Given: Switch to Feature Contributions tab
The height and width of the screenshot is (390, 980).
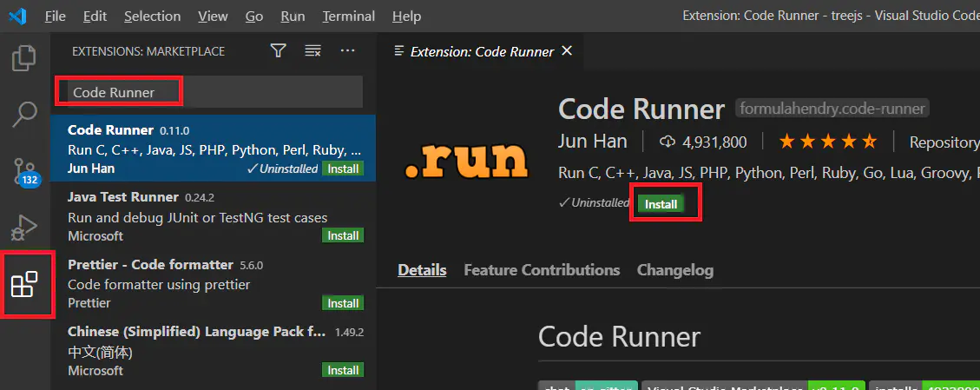Looking at the screenshot, I should 542,270.
